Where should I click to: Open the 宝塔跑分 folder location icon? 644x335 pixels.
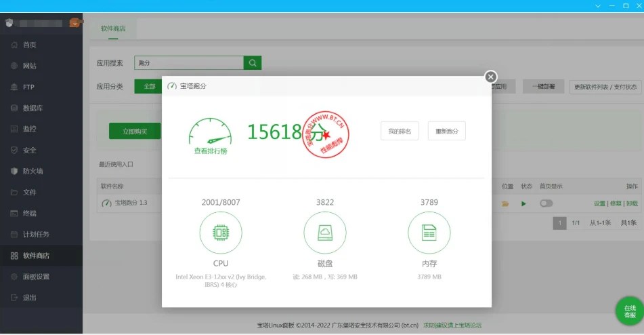pyautogui.click(x=505, y=203)
